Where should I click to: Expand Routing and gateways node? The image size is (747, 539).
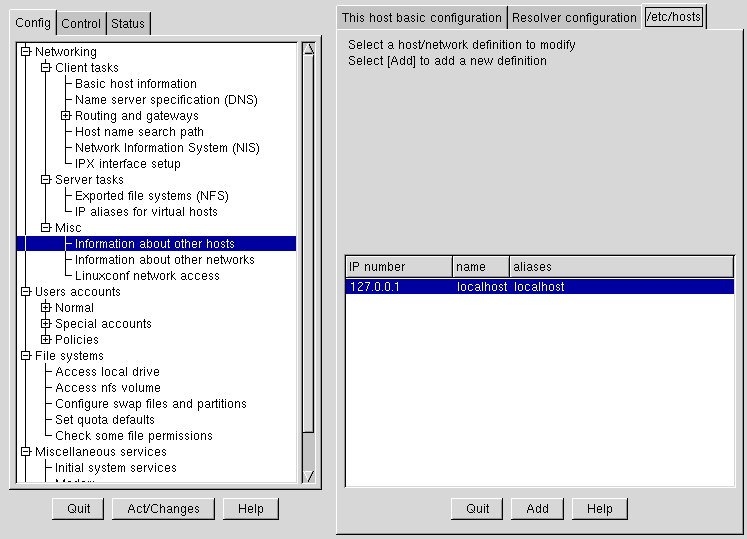(66, 116)
